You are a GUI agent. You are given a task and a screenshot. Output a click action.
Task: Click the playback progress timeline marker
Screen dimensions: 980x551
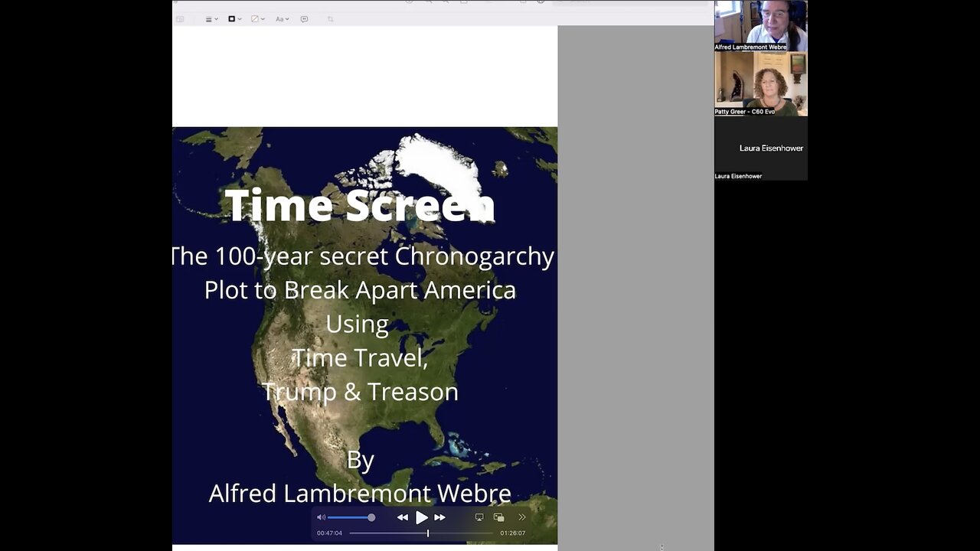(x=428, y=533)
